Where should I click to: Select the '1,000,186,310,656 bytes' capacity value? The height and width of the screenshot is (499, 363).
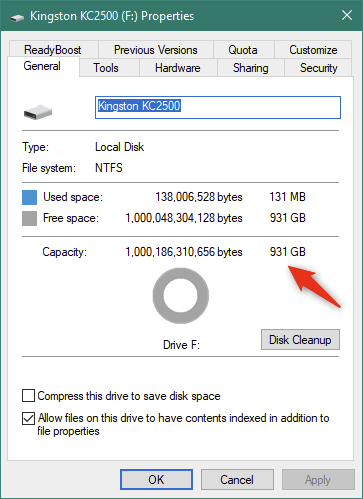point(184,252)
